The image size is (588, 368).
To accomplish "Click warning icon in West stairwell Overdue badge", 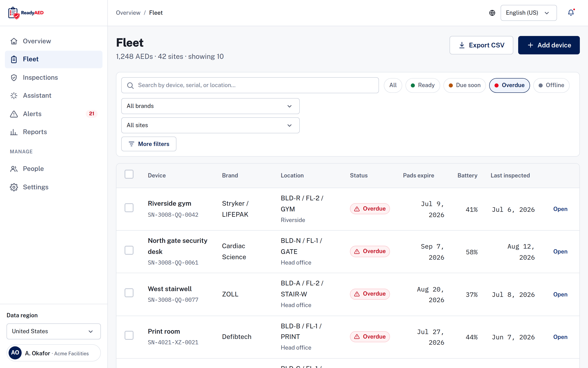I will [x=357, y=294].
